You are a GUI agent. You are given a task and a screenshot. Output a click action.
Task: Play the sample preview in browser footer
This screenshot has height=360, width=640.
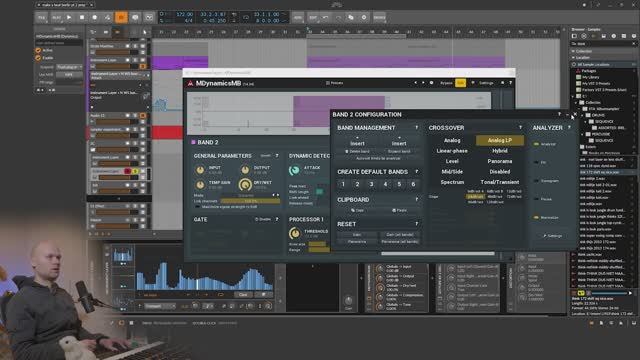[630, 293]
